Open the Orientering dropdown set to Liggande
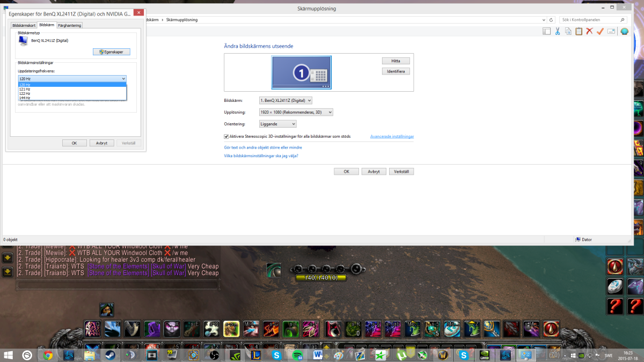Viewport: 644px width, 362px height. click(277, 124)
